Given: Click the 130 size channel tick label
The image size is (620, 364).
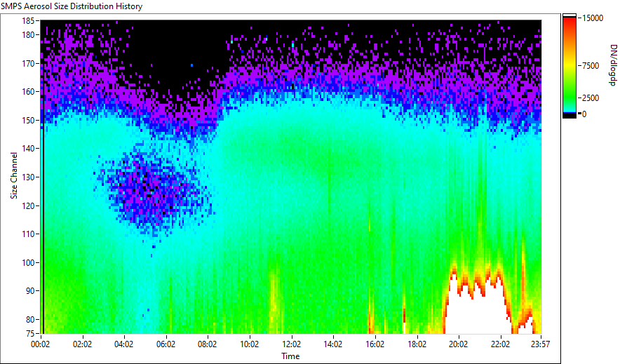Looking at the screenshot, I should (x=29, y=177).
